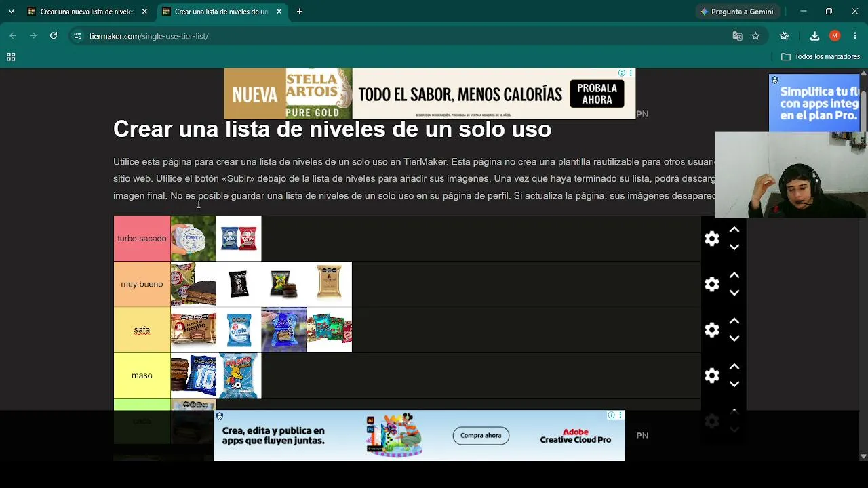Screen dimensions: 868x488
Task: Click Stella Artois ad info icon
Action: 621,73
